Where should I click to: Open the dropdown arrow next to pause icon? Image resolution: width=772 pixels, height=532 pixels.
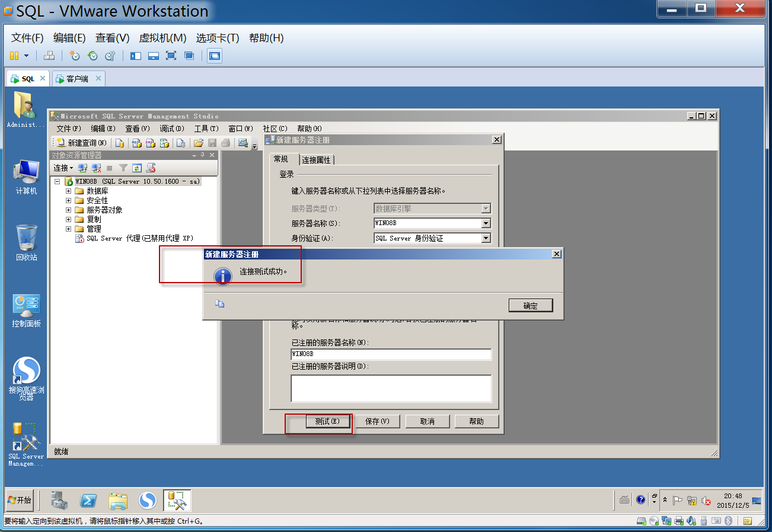click(x=27, y=56)
